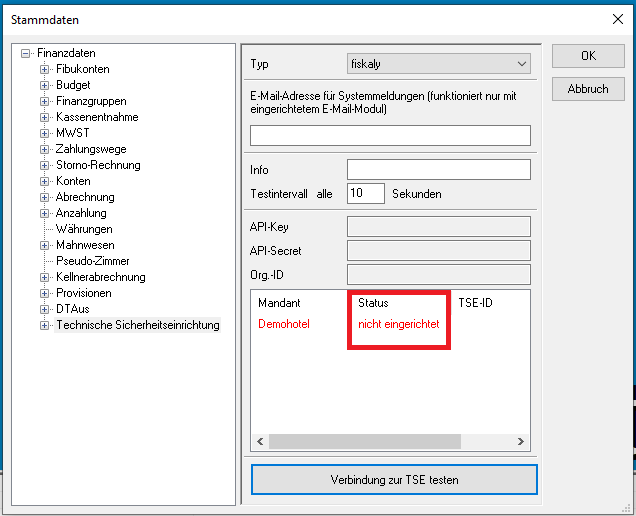The height and width of the screenshot is (516, 636).
Task: Click the list's right scroll arrow
Action: click(x=521, y=441)
